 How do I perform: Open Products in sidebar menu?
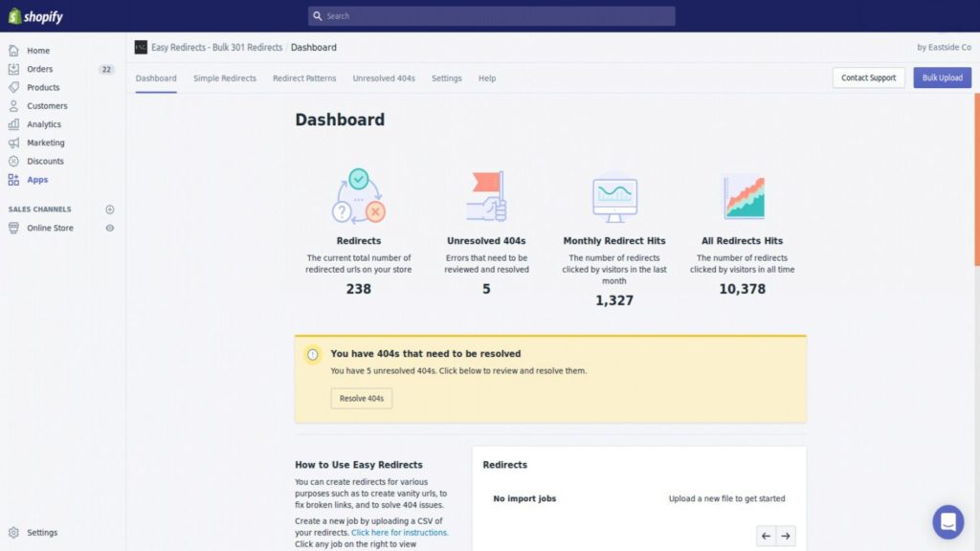tap(43, 87)
